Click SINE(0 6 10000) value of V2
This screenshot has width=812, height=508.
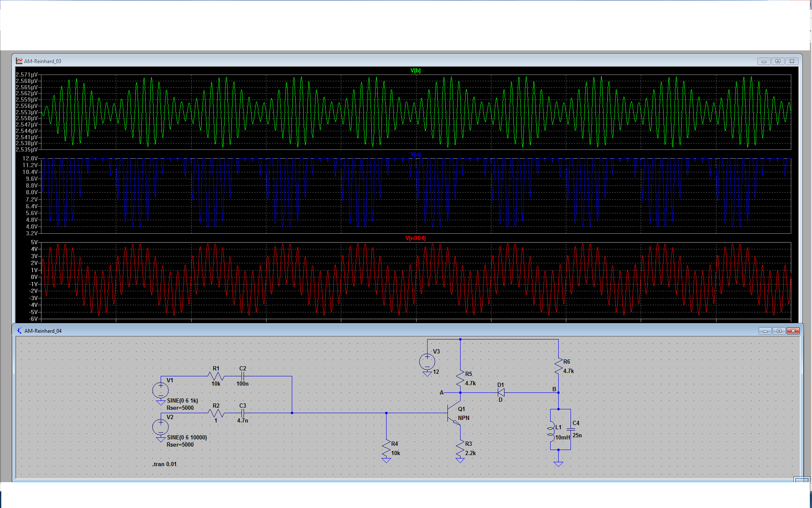187,437
